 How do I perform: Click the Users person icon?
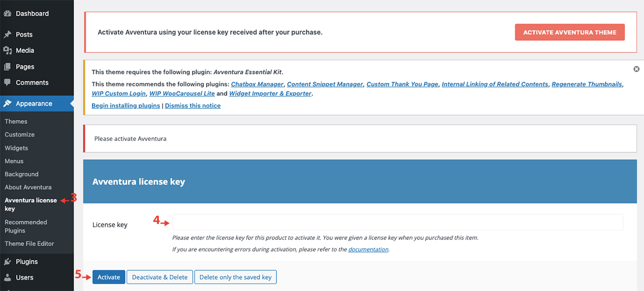click(x=8, y=278)
